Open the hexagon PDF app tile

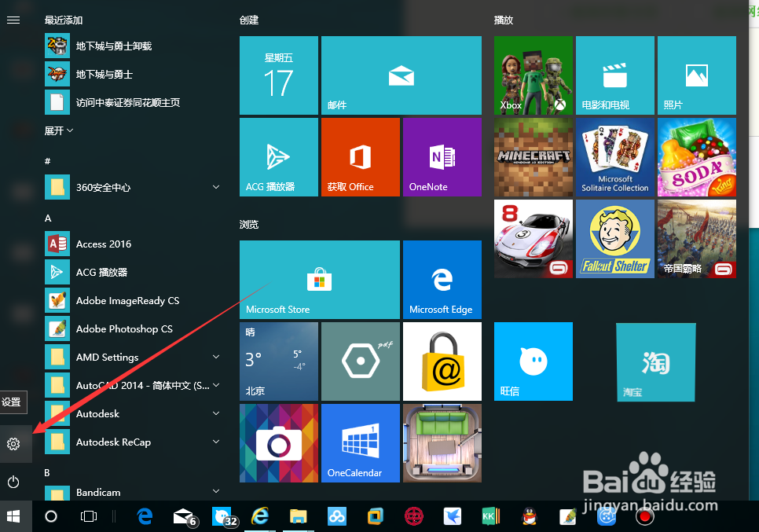point(361,361)
